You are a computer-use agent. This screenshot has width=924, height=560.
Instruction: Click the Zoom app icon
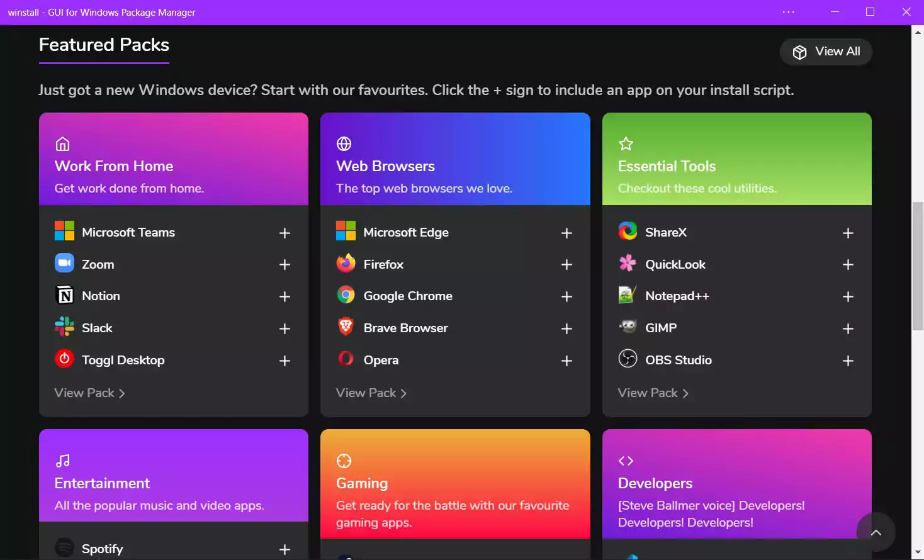click(x=64, y=263)
